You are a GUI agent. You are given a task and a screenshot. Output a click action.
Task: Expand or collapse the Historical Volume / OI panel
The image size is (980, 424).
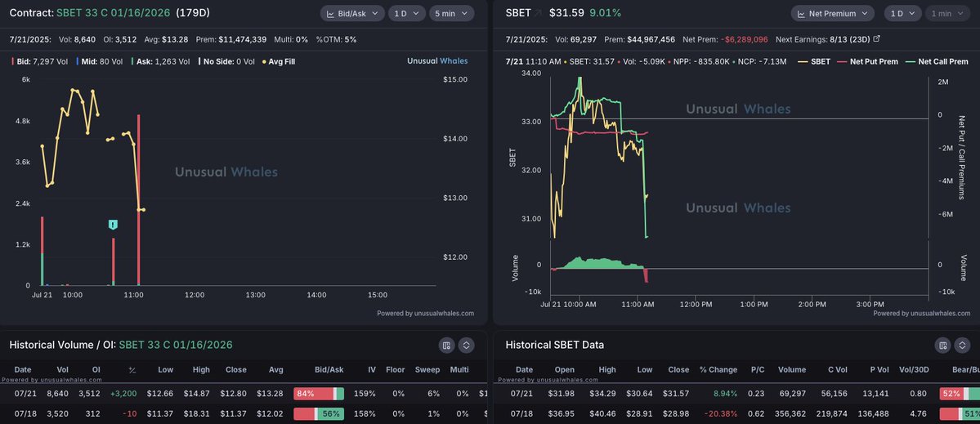[x=466, y=345]
